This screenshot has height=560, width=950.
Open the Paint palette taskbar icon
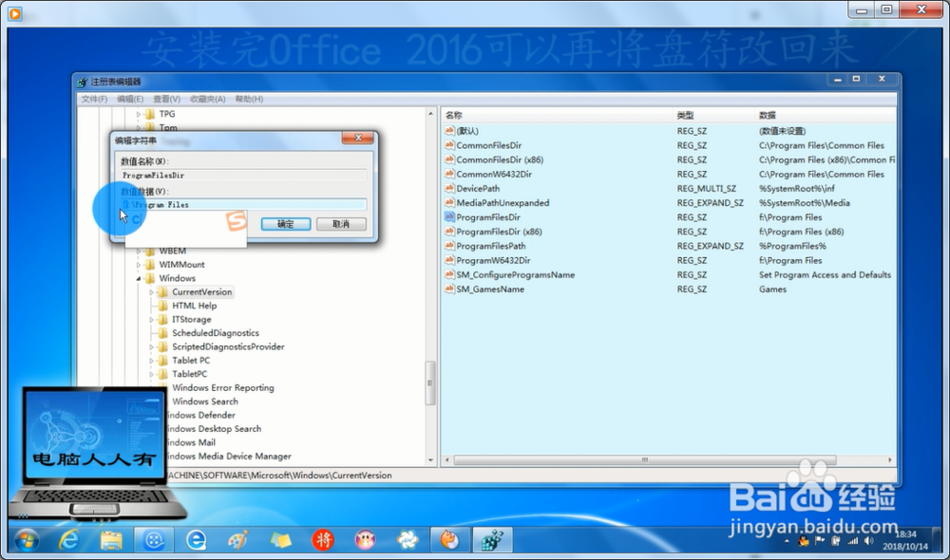tap(238, 539)
